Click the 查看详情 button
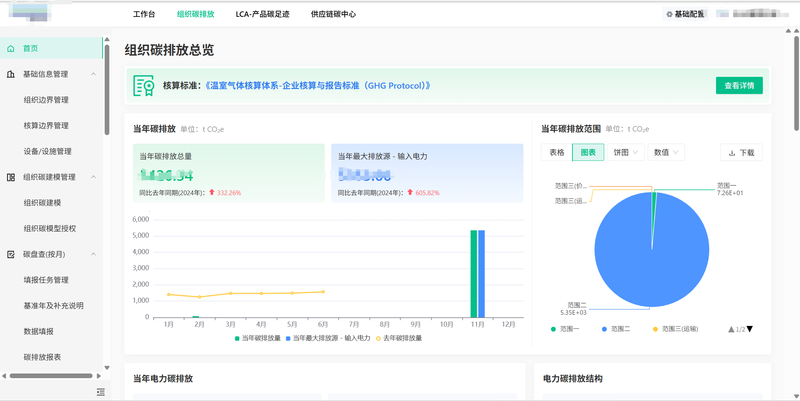 739,86
